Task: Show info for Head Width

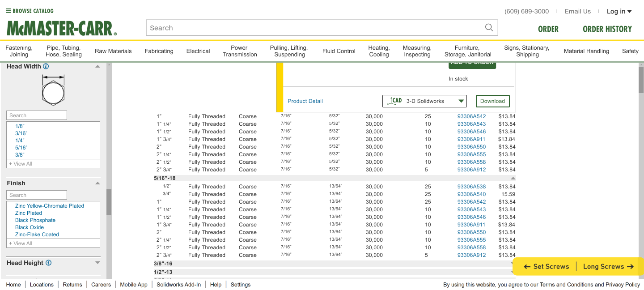Action: point(46,66)
